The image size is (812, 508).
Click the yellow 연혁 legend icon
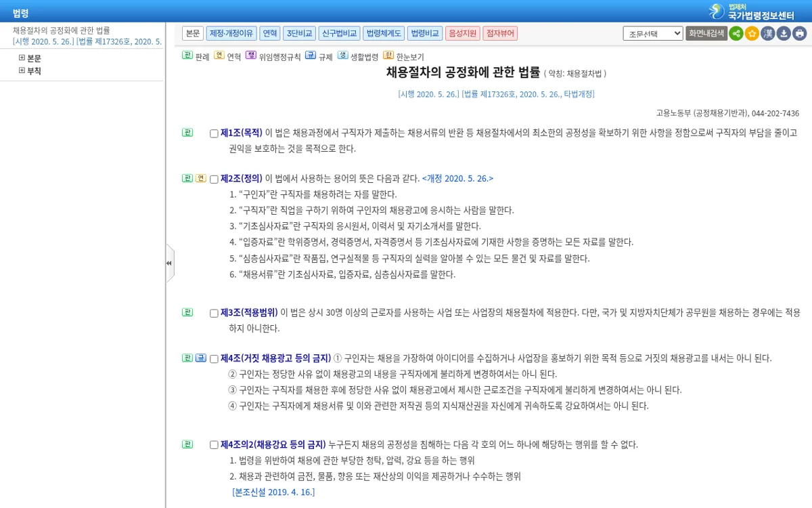[x=219, y=56]
